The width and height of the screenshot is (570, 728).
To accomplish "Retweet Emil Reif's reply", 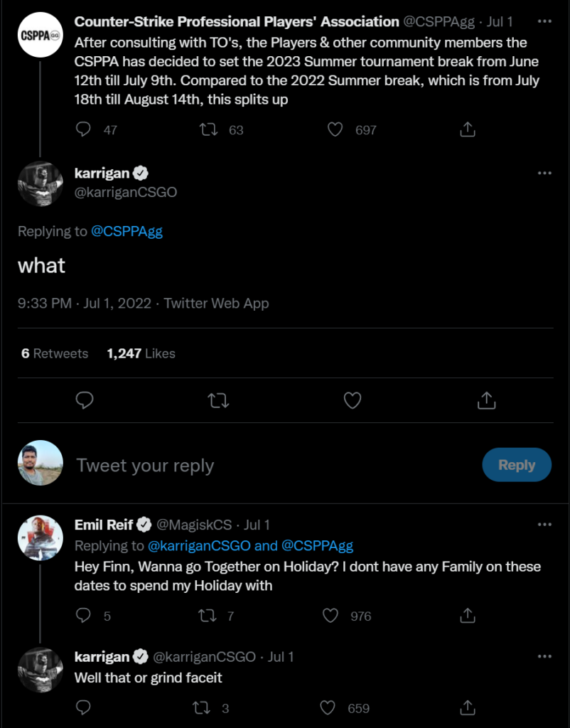I will 207,616.
